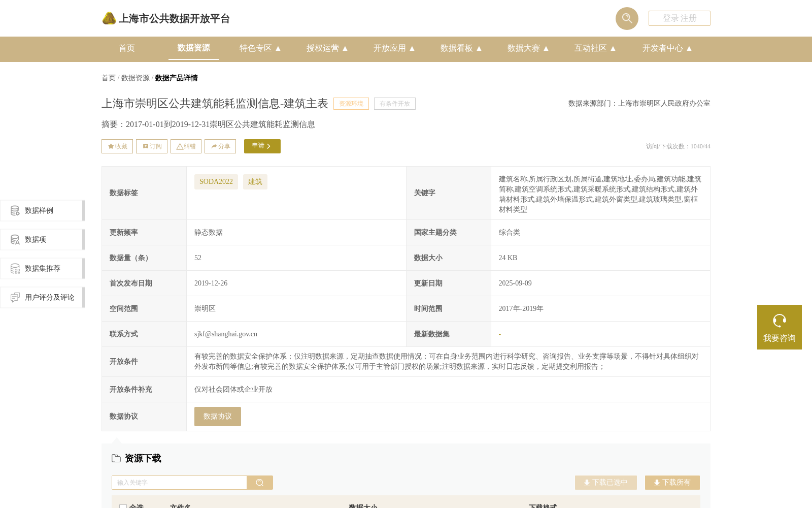Click the headset icon in 我要咨询
Viewport: 812px width, 508px height.
click(x=780, y=321)
